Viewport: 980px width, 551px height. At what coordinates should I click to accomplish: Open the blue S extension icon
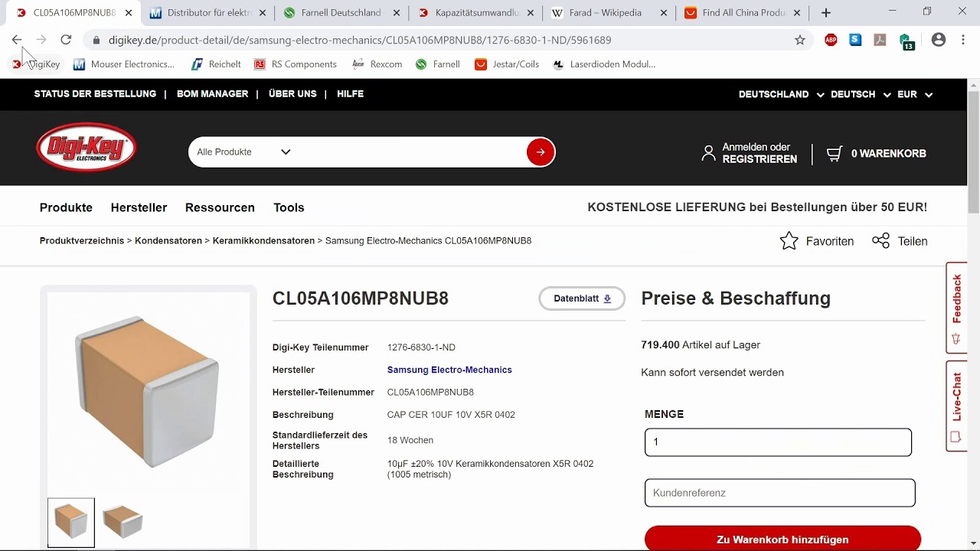855,41
